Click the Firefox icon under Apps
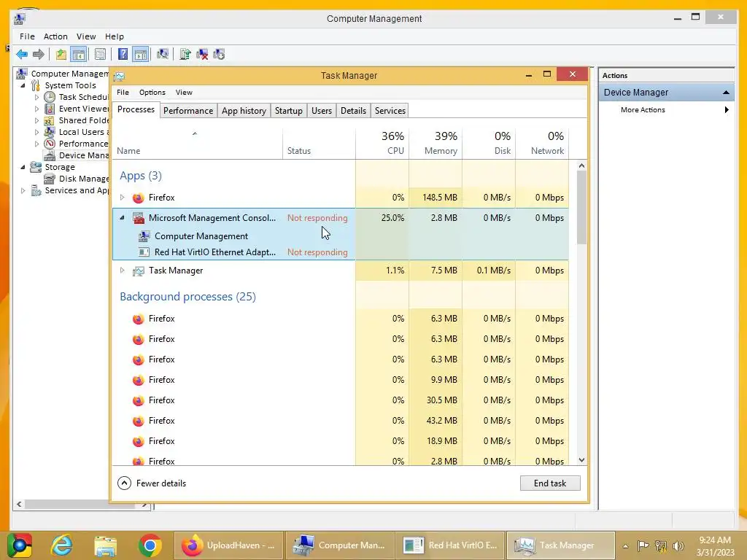 pos(138,198)
